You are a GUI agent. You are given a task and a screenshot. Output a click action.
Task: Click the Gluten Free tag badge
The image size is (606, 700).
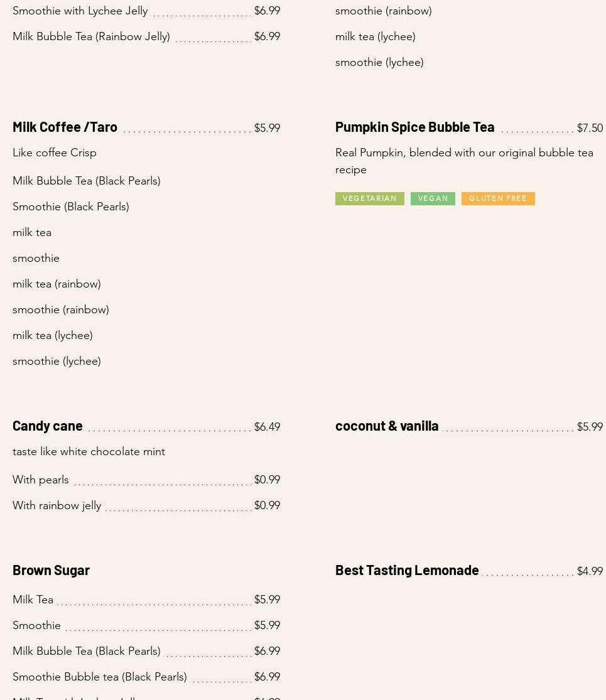(498, 198)
